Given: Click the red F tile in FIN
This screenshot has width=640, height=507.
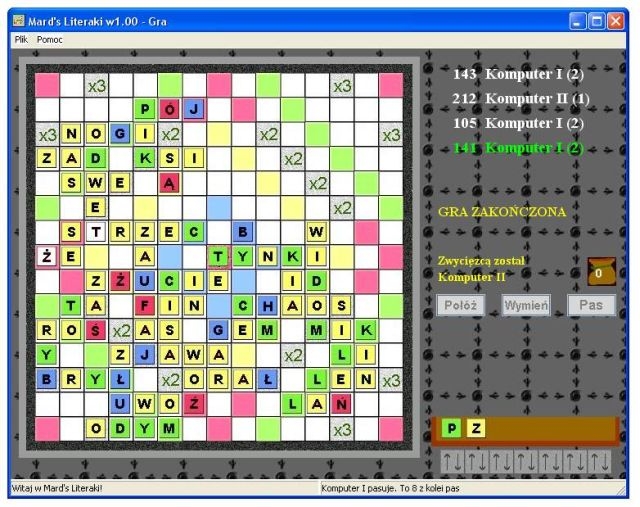Looking at the screenshot, I should 146,306.
